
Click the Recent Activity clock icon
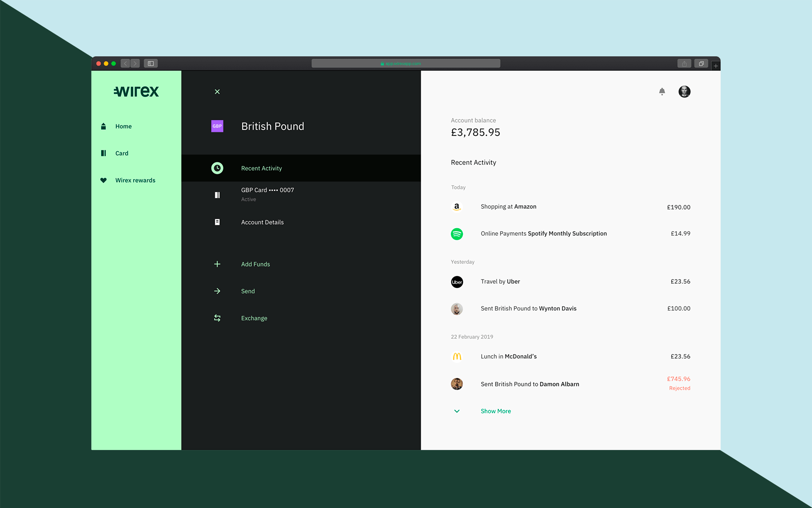click(x=217, y=168)
